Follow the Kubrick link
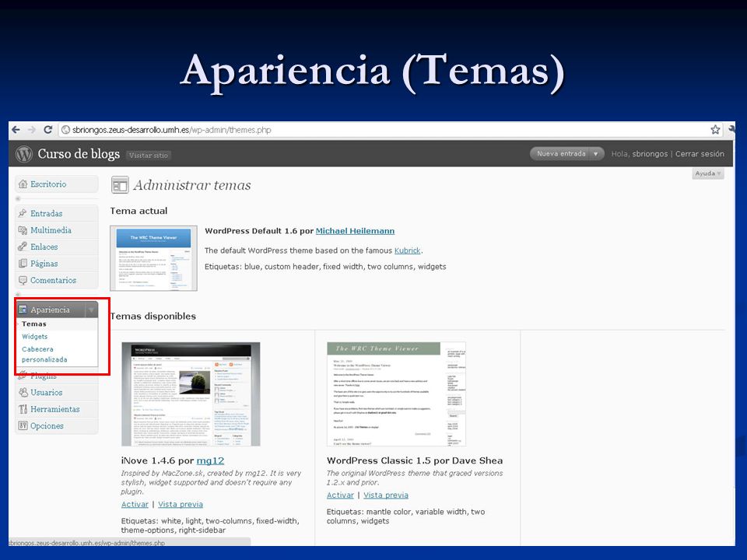Image resolution: width=747 pixels, height=560 pixels. pos(407,250)
